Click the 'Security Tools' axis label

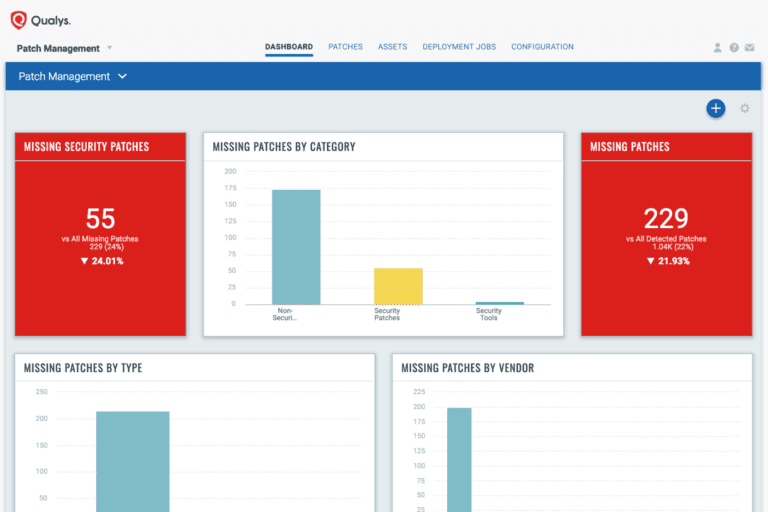tap(488, 314)
